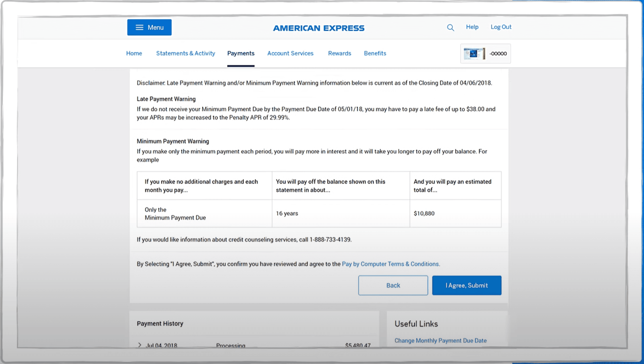This screenshot has width=644, height=364.
Task: Open Pay by Computer Terms & Conditions
Action: point(391,264)
